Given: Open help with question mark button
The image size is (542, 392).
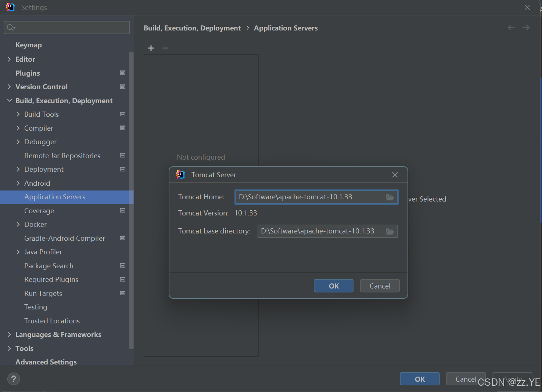Looking at the screenshot, I should click(14, 379).
